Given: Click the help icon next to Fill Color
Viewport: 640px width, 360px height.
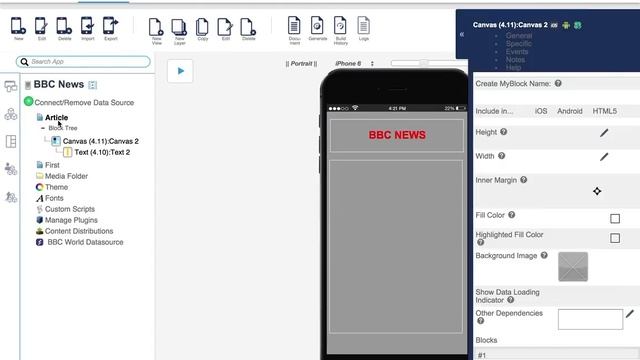Looking at the screenshot, I should 511,215.
